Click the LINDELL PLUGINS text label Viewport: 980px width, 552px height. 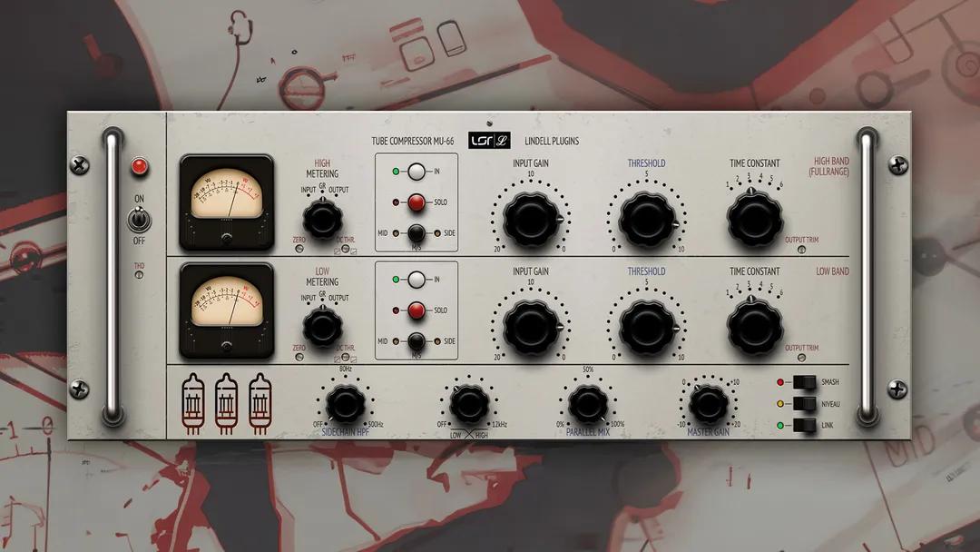[x=551, y=142]
